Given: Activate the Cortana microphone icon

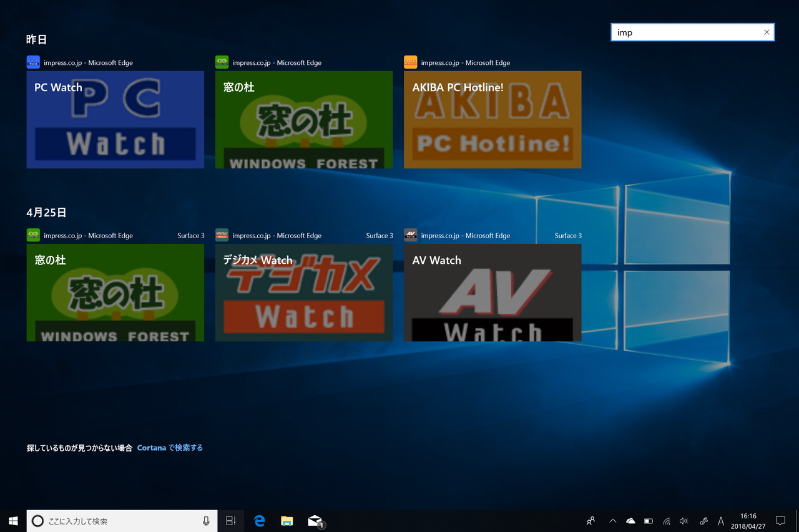Looking at the screenshot, I should point(206,521).
